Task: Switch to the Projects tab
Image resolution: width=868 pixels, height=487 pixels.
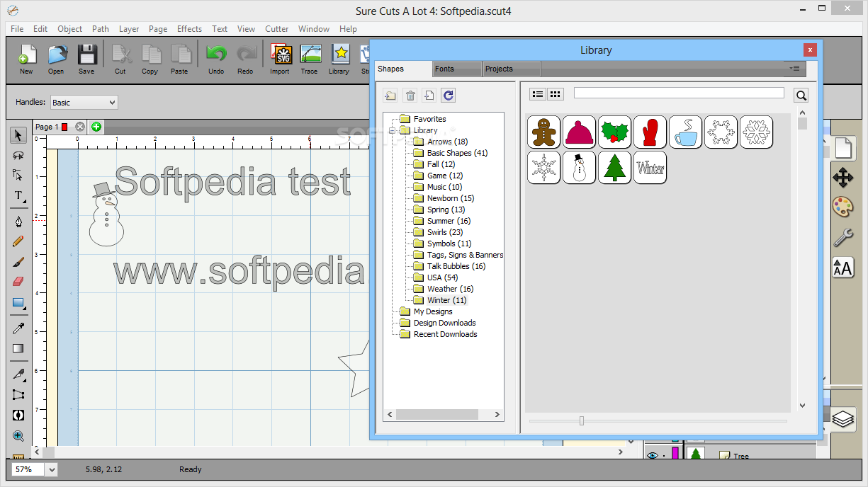Action: click(x=512, y=69)
